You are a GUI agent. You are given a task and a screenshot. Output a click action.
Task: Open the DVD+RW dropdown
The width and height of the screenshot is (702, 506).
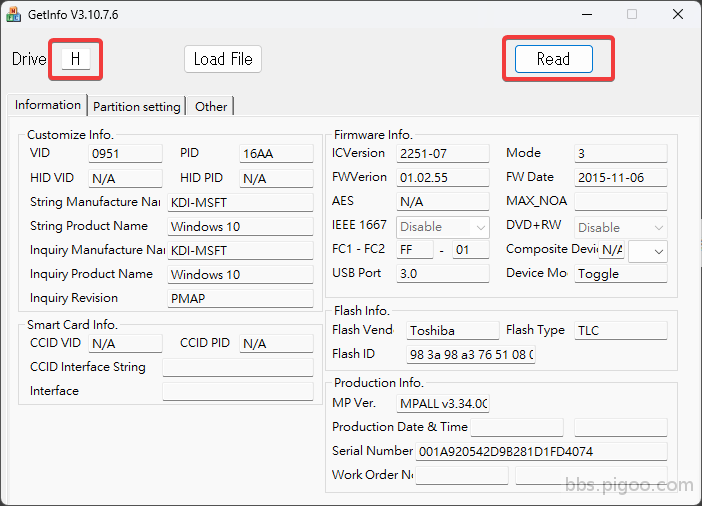(x=620, y=227)
